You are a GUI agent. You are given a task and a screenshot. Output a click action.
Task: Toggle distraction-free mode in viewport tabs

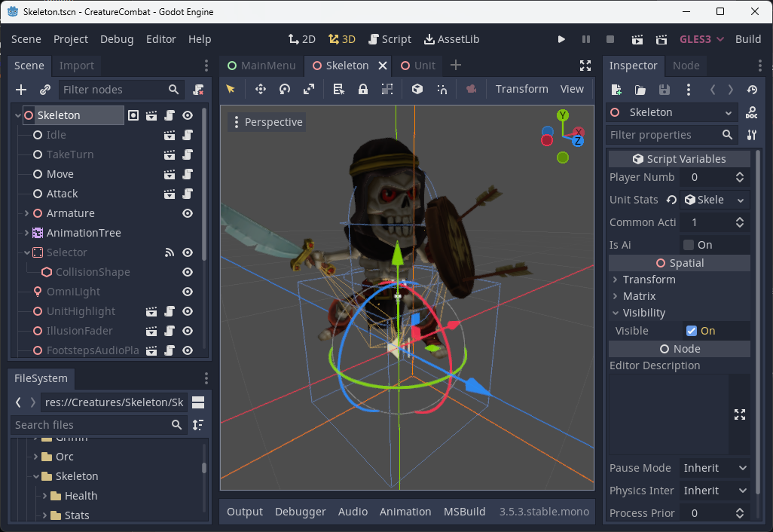pos(585,66)
